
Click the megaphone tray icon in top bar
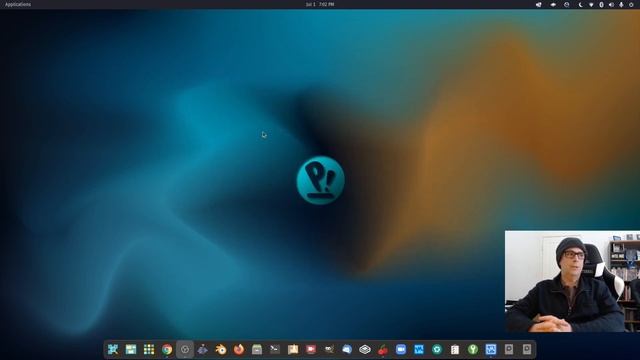539,4
